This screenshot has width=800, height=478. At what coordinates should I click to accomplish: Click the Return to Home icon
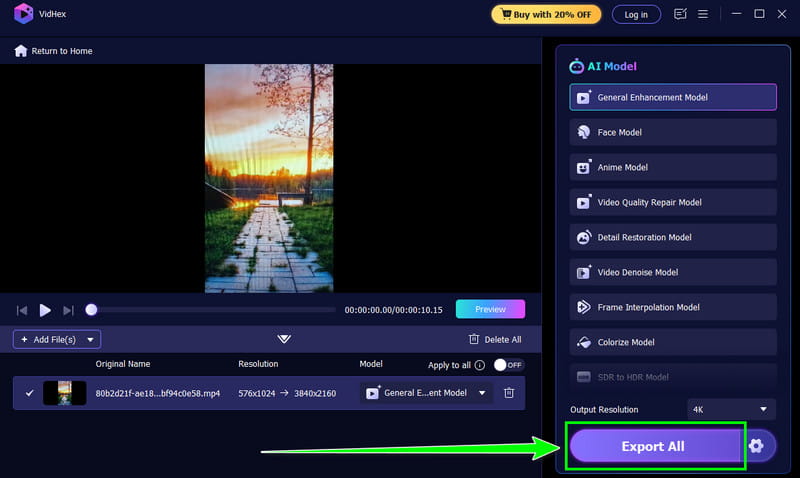click(x=21, y=51)
